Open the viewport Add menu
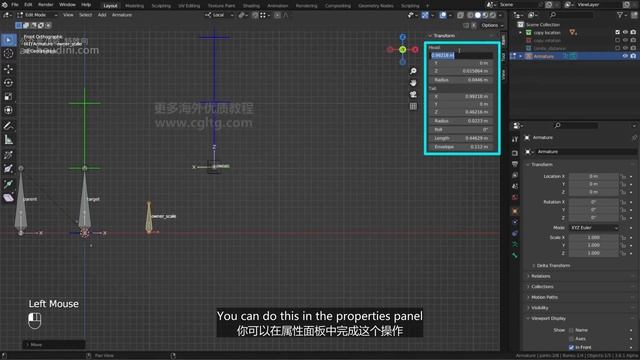Image resolution: width=640 pixels, height=360 pixels. [x=102, y=15]
